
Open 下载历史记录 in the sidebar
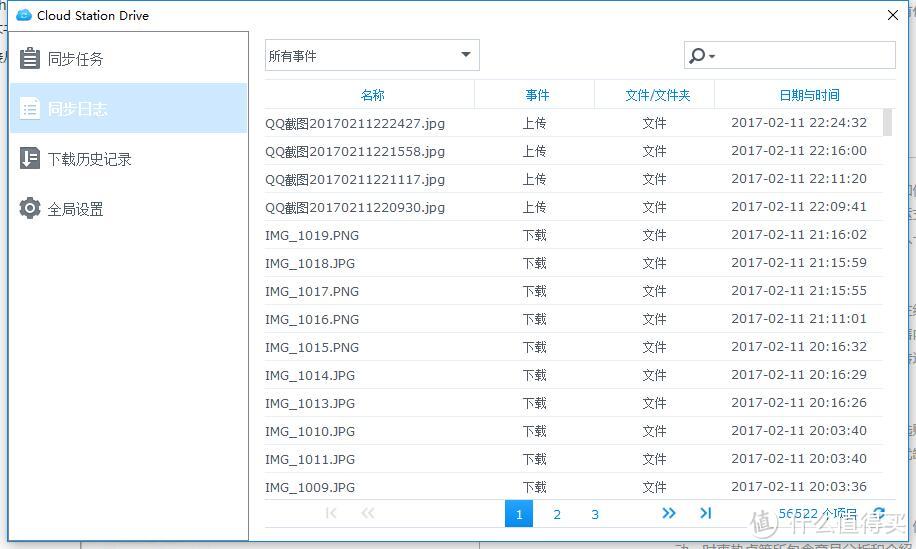tap(129, 158)
